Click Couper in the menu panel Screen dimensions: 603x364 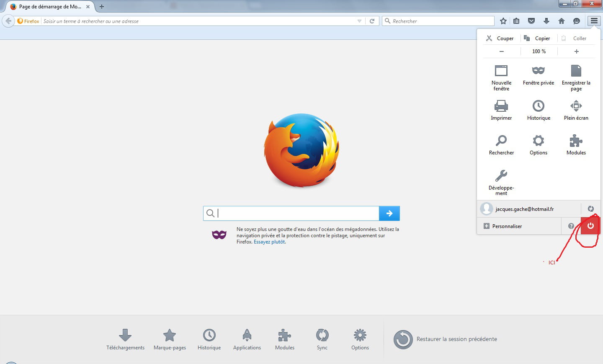coord(500,38)
